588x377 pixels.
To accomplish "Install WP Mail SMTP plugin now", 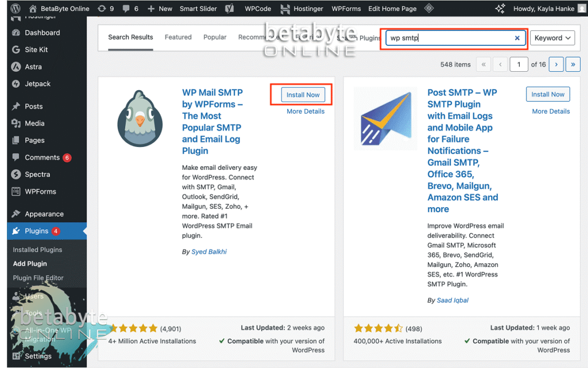I will pos(303,95).
